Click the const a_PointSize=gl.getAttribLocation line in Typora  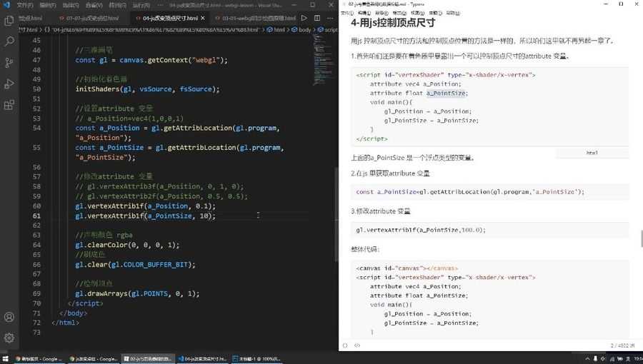470,191
